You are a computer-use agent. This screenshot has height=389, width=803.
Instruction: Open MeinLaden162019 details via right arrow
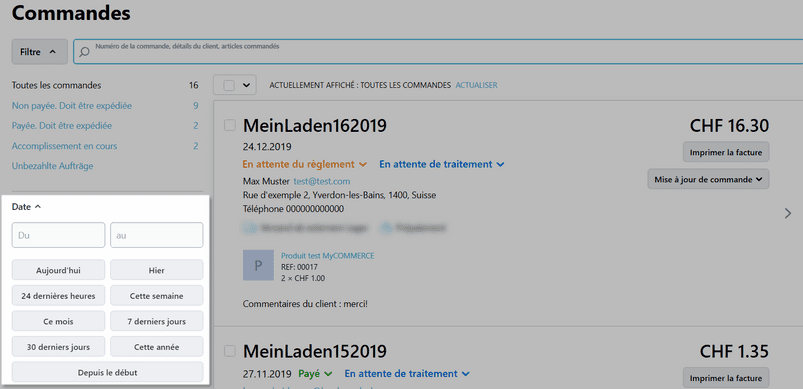coord(788,213)
